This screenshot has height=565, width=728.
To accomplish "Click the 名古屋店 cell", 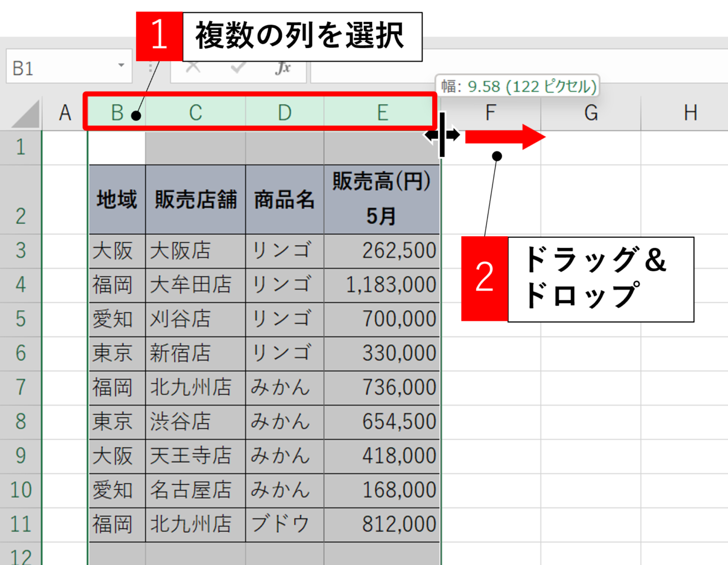I will click(196, 490).
